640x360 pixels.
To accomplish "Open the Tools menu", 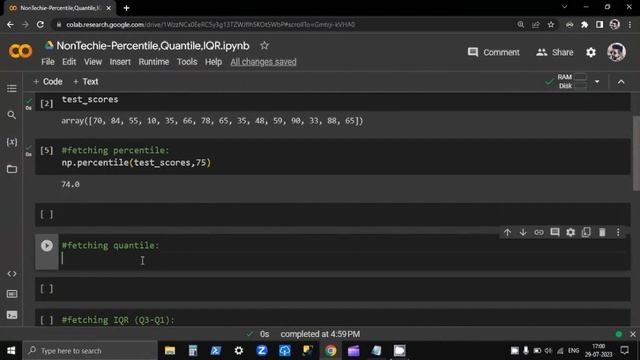I will 187,62.
